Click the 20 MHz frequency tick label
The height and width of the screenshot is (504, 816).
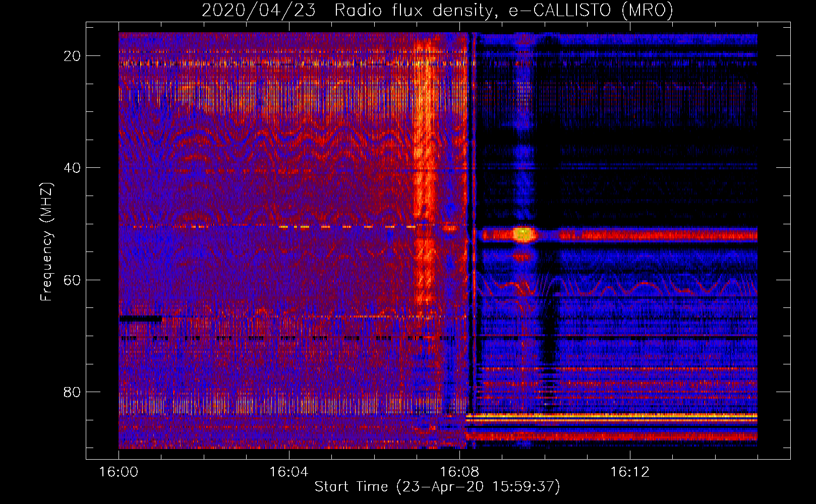[72, 56]
